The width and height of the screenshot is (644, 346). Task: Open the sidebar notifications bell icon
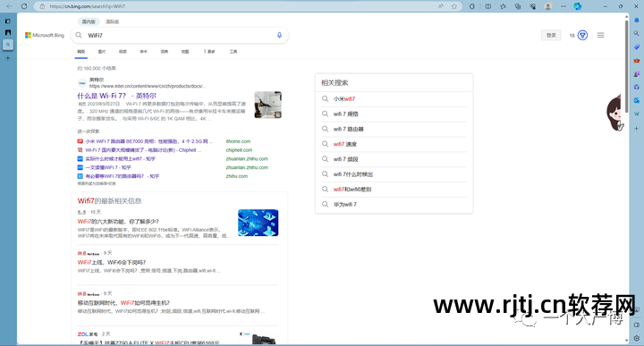636,20
